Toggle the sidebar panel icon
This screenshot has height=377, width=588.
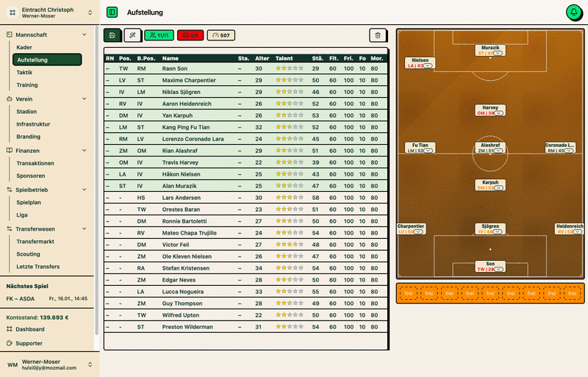112,12
